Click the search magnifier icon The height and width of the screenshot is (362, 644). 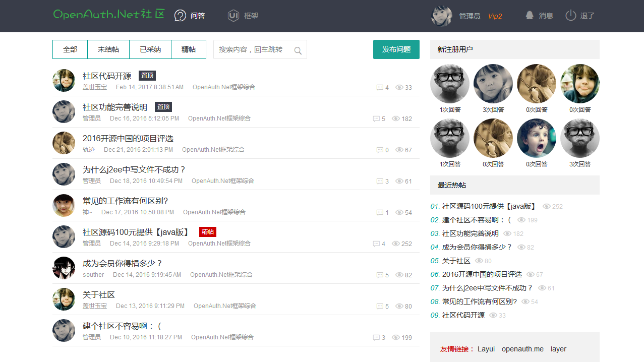click(298, 49)
